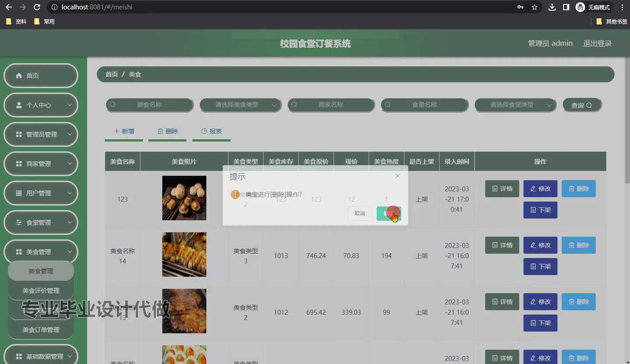Click the 首页 breadcrumb link
This screenshot has height=364, width=630.
pos(112,74)
